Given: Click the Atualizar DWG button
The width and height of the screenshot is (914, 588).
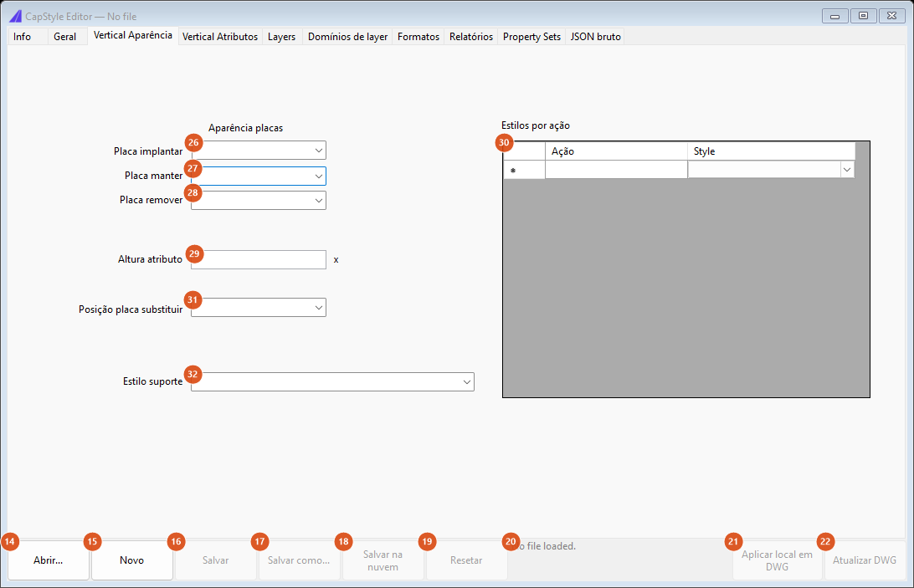Looking at the screenshot, I should tap(865, 560).
